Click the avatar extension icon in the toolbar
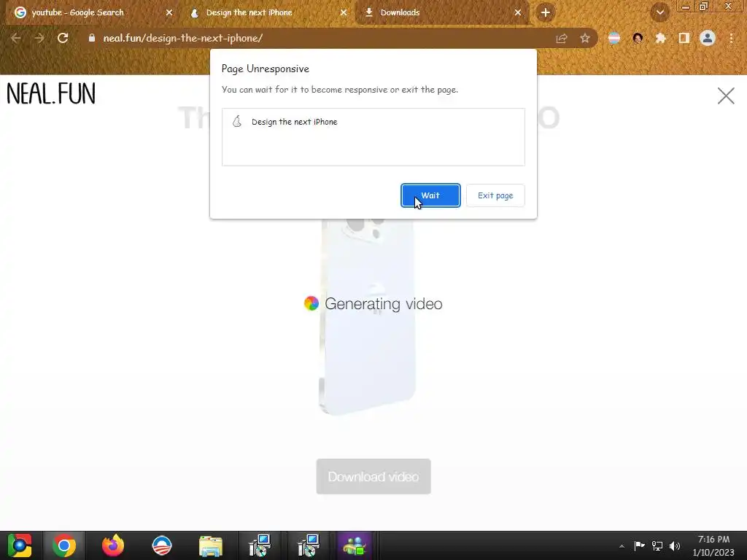This screenshot has width=747, height=560. tap(638, 38)
